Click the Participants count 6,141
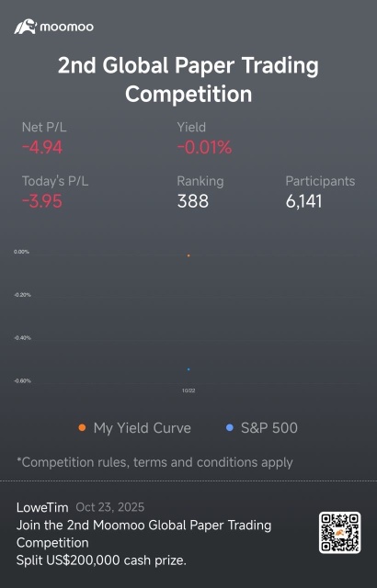 click(x=303, y=201)
